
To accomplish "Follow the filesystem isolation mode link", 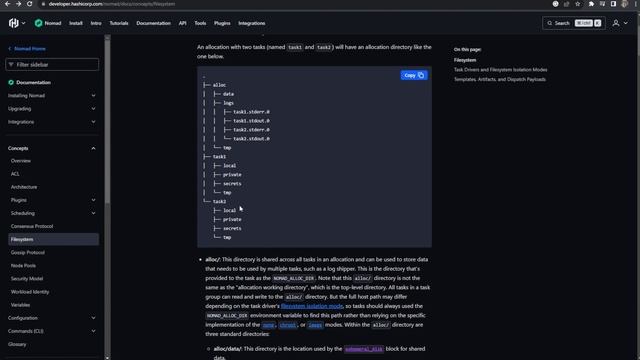I will [312, 306].
